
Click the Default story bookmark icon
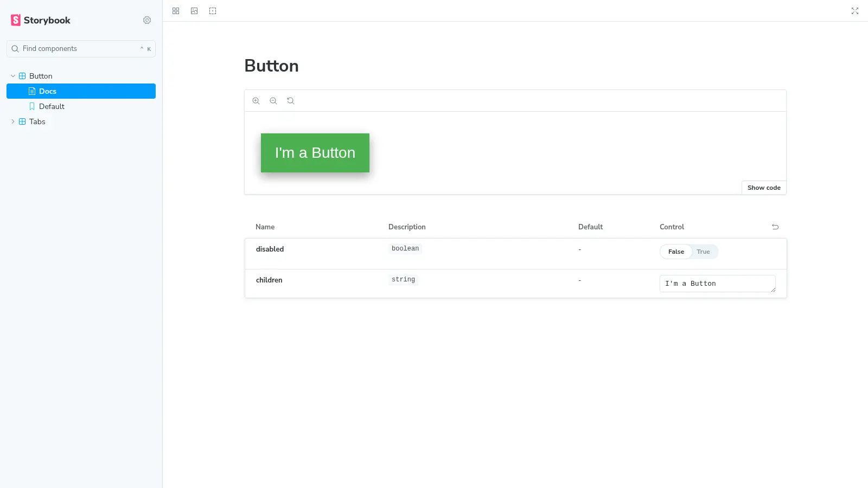click(x=32, y=106)
